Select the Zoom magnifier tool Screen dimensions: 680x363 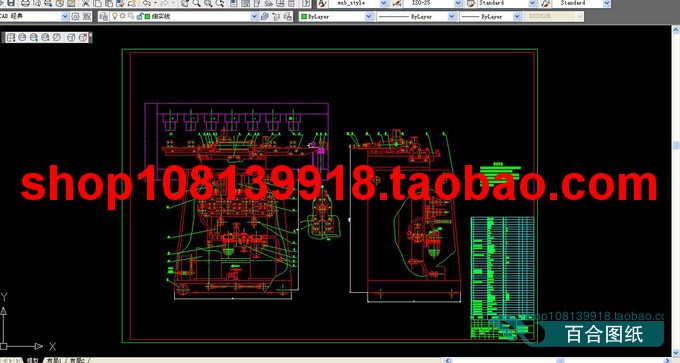(x=196, y=3)
